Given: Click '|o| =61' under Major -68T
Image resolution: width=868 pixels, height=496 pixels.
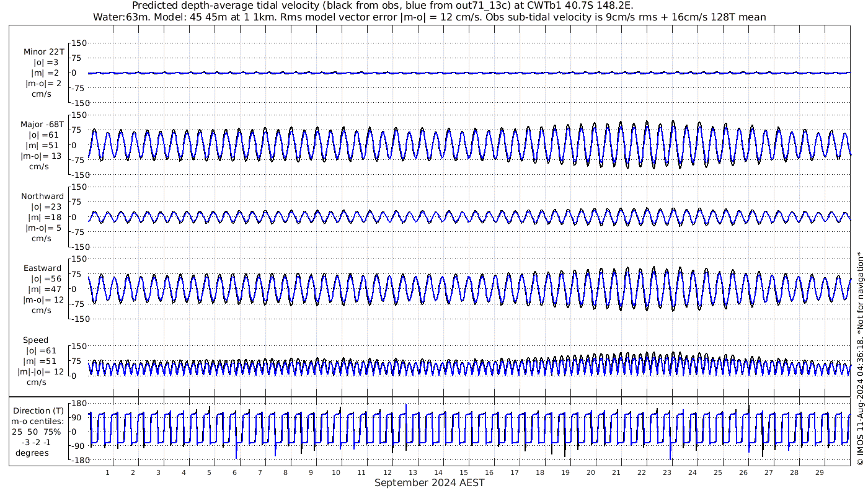Looking at the screenshot, I should pos(43,135).
